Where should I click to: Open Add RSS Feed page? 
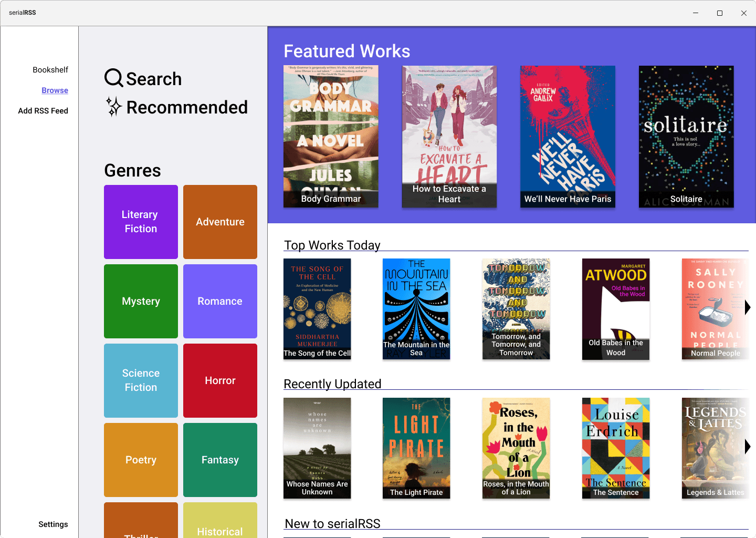[x=43, y=111]
